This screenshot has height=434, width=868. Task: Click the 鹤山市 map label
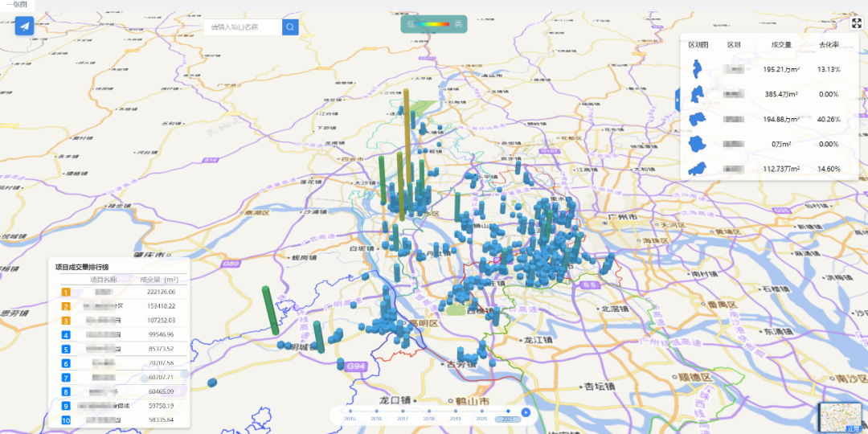pyautogui.click(x=473, y=400)
